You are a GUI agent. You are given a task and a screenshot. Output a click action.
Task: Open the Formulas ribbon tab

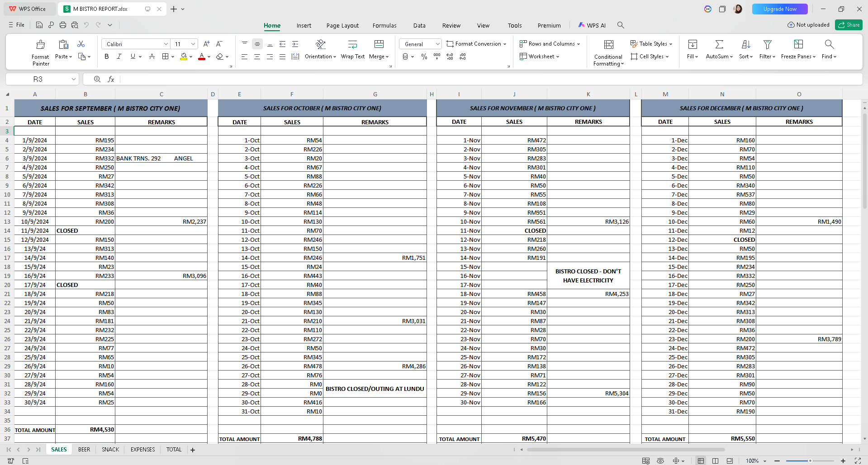384,26
